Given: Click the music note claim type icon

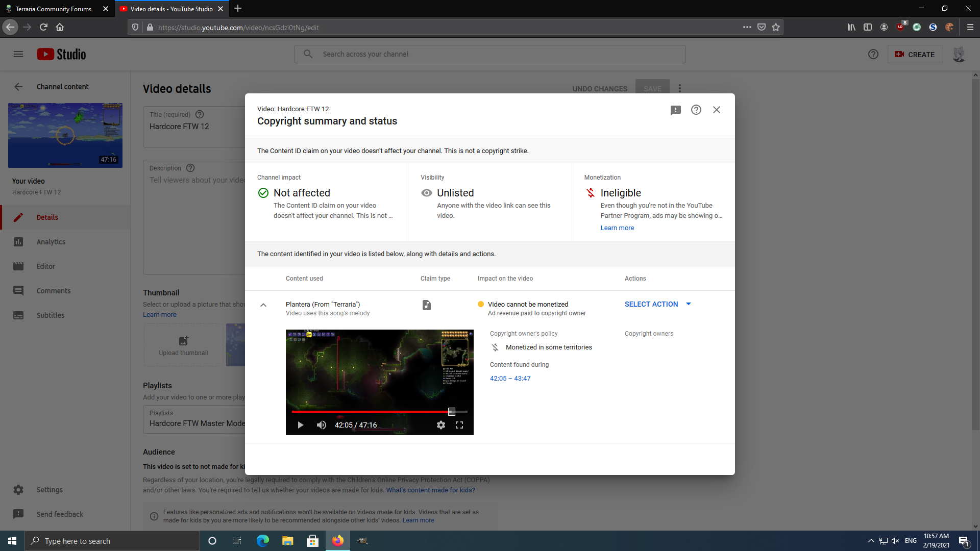Looking at the screenshot, I should point(427,305).
